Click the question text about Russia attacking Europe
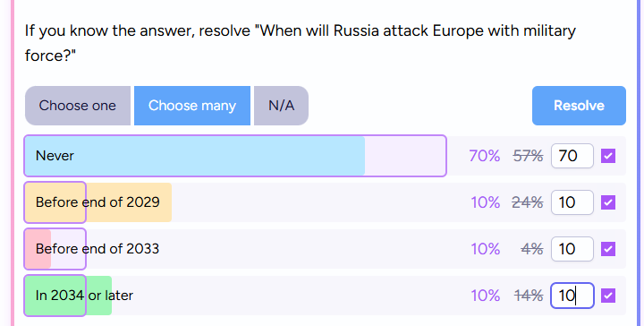Viewport: 644px width, 326px height. [301, 43]
